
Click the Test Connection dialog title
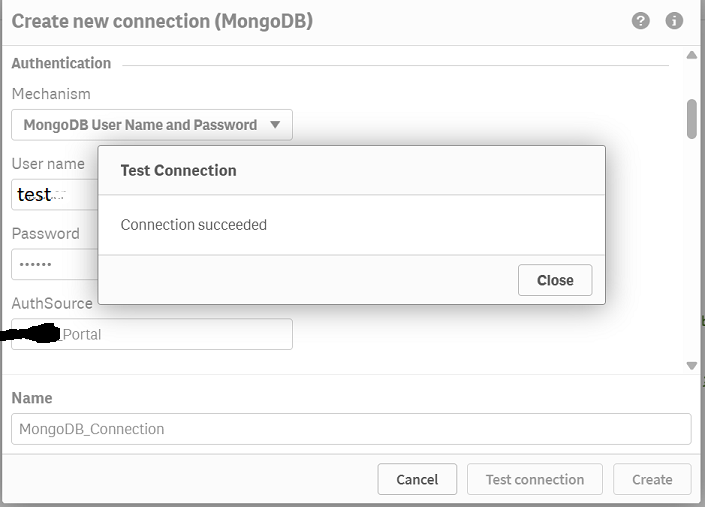[x=178, y=171]
